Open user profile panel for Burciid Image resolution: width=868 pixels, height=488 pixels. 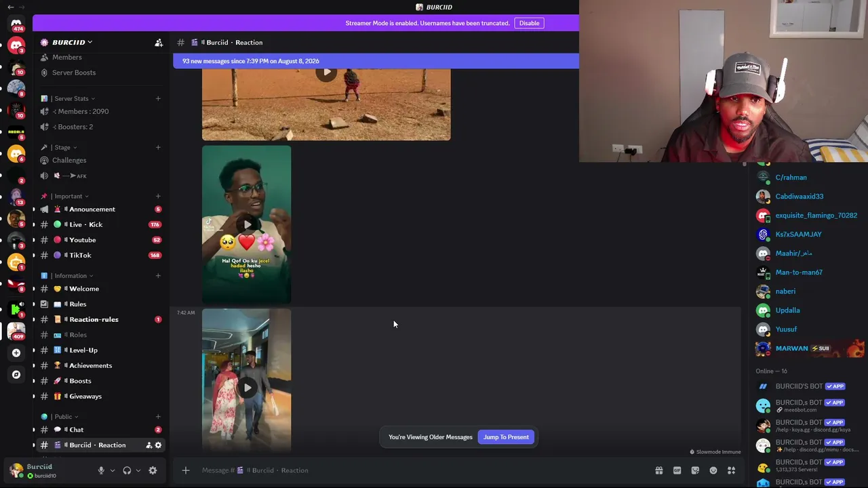pos(47,470)
